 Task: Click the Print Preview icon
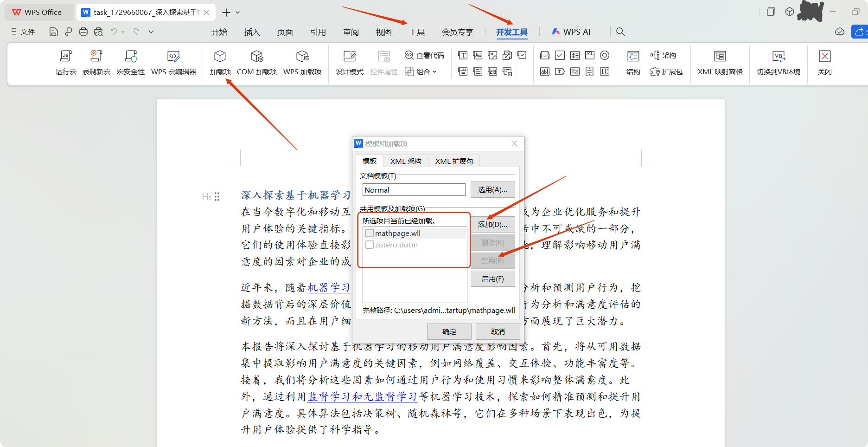tap(98, 32)
